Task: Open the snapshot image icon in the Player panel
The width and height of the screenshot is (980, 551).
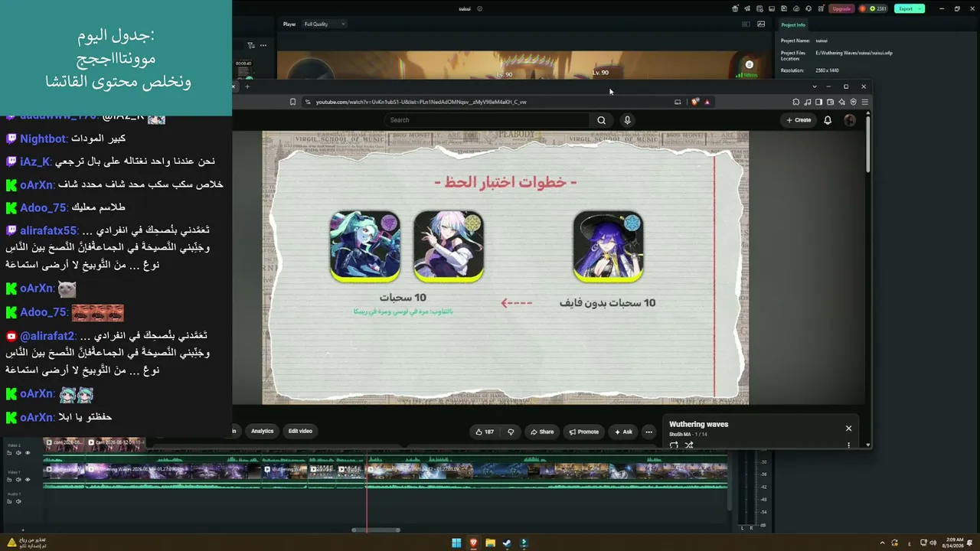Action: click(761, 24)
